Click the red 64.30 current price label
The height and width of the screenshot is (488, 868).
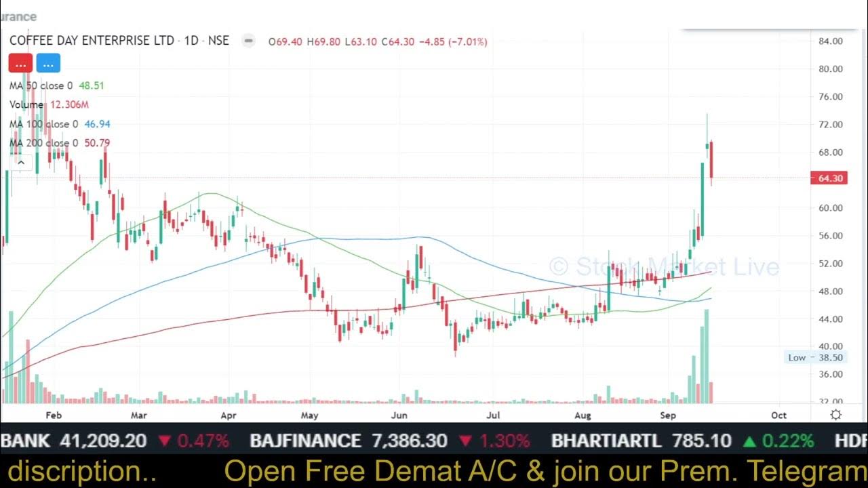coord(829,178)
